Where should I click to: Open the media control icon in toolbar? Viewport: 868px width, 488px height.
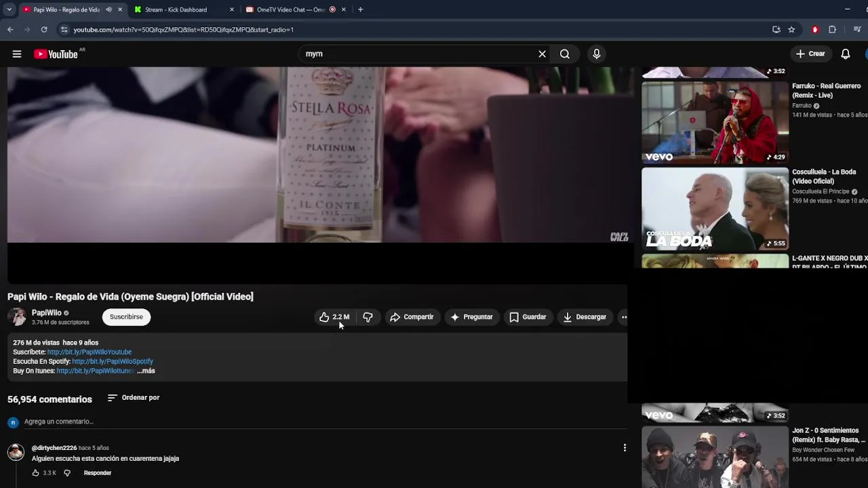[x=857, y=30]
